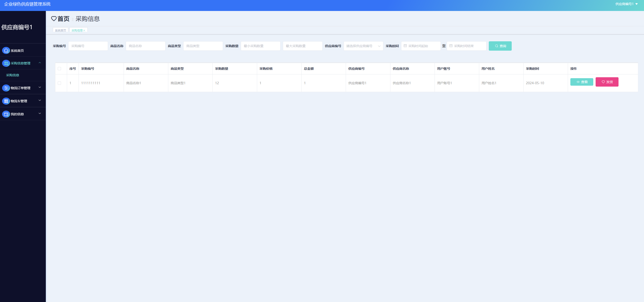Click the logistics vehicle management icon
This screenshot has height=302, width=644.
pos(6,101)
